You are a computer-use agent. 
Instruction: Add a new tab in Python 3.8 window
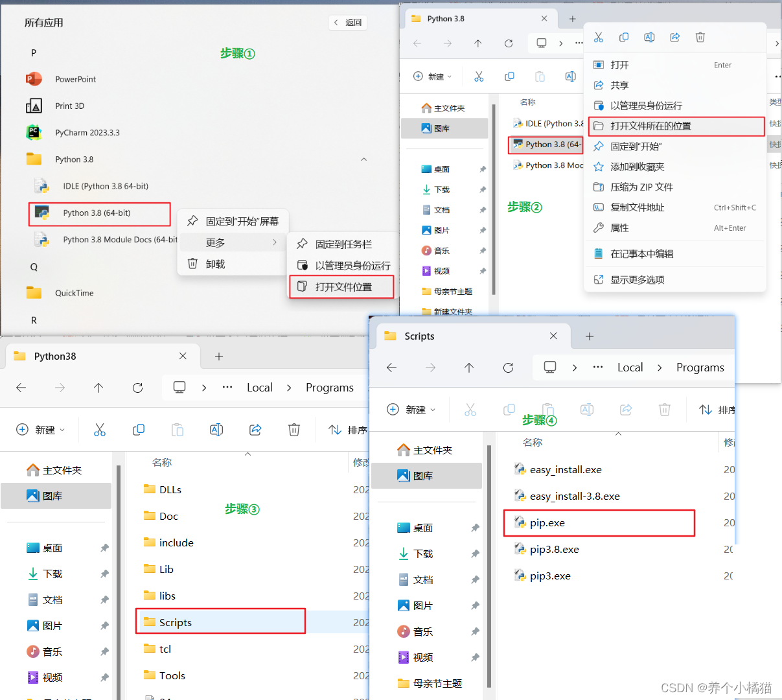coord(572,19)
